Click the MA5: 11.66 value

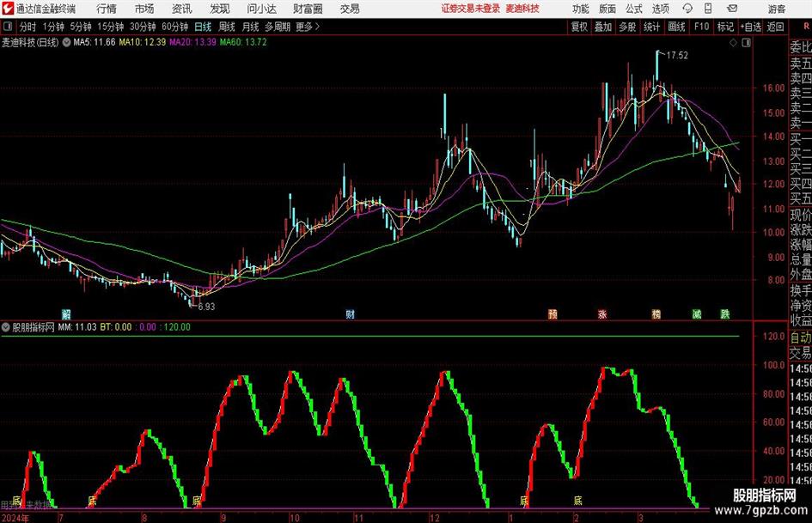[95, 42]
